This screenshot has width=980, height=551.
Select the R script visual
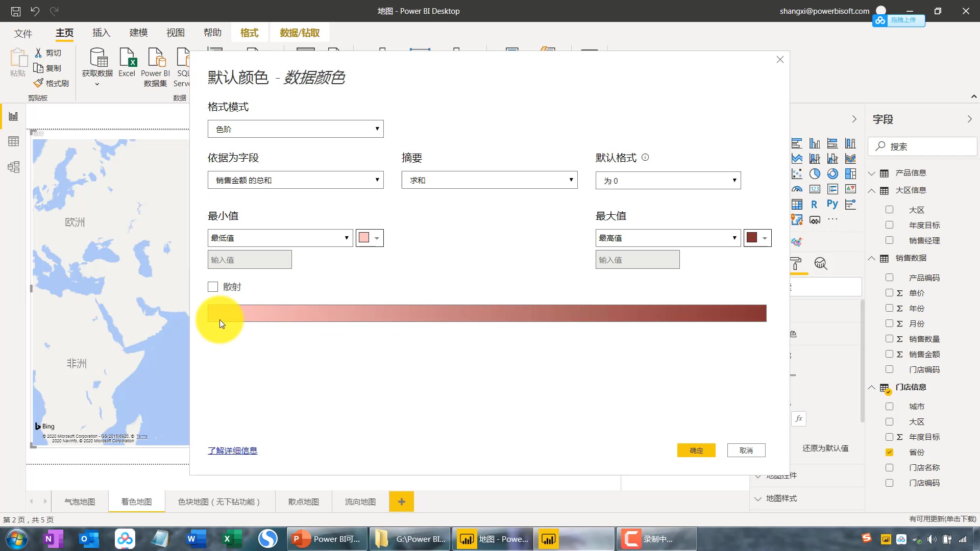pyautogui.click(x=815, y=204)
